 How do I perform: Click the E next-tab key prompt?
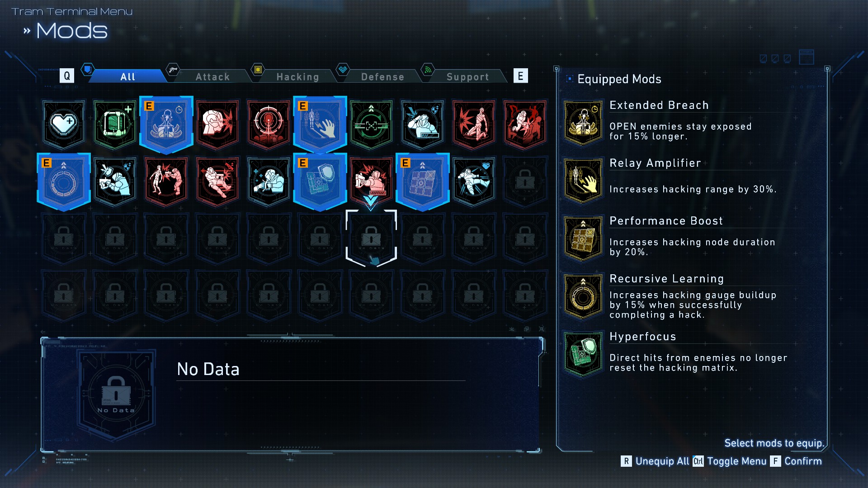[520, 76]
